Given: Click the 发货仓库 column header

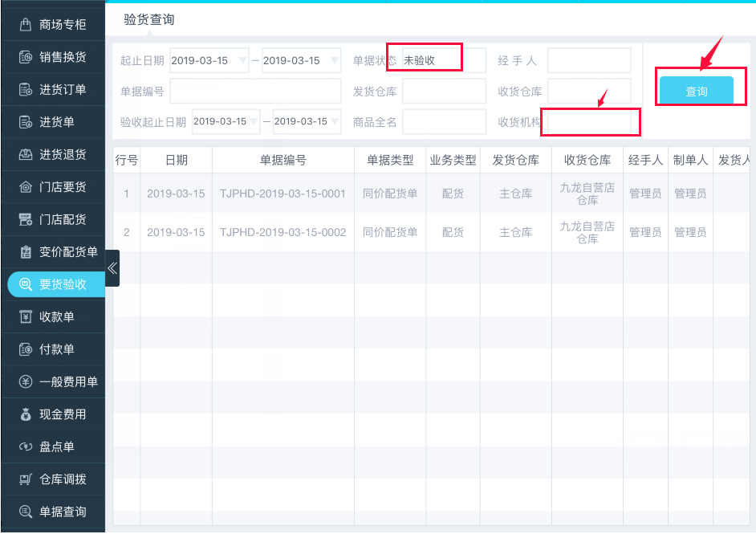Looking at the screenshot, I should (516, 160).
